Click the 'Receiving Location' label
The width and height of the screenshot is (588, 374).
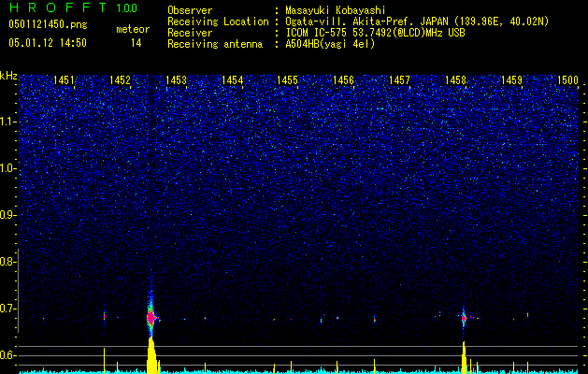point(218,22)
